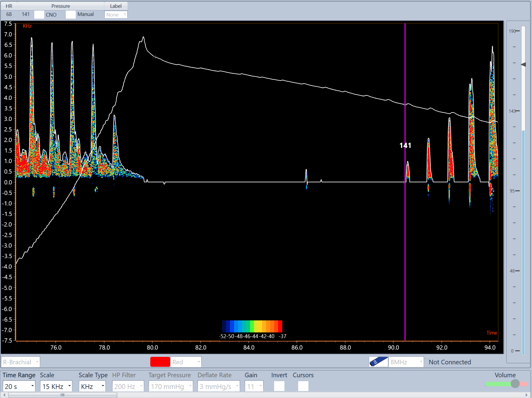This screenshot has height=398, width=532.
Task: Enable the Cursors checkbox
Action: [303, 386]
